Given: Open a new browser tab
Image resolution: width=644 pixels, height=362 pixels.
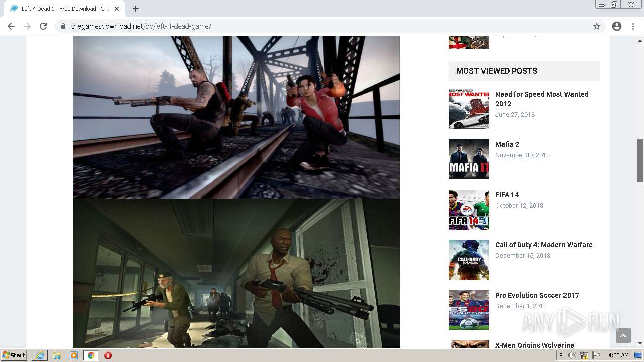Looking at the screenshot, I should click(x=136, y=9).
